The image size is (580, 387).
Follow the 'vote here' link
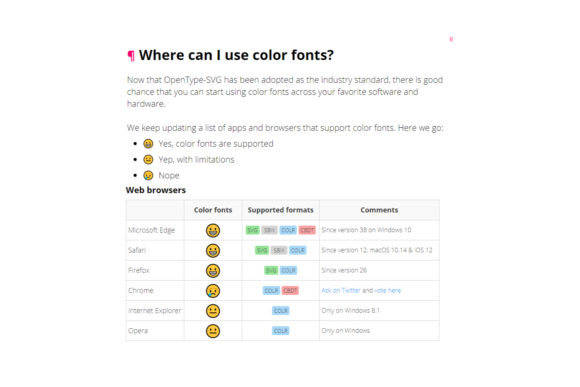(387, 290)
